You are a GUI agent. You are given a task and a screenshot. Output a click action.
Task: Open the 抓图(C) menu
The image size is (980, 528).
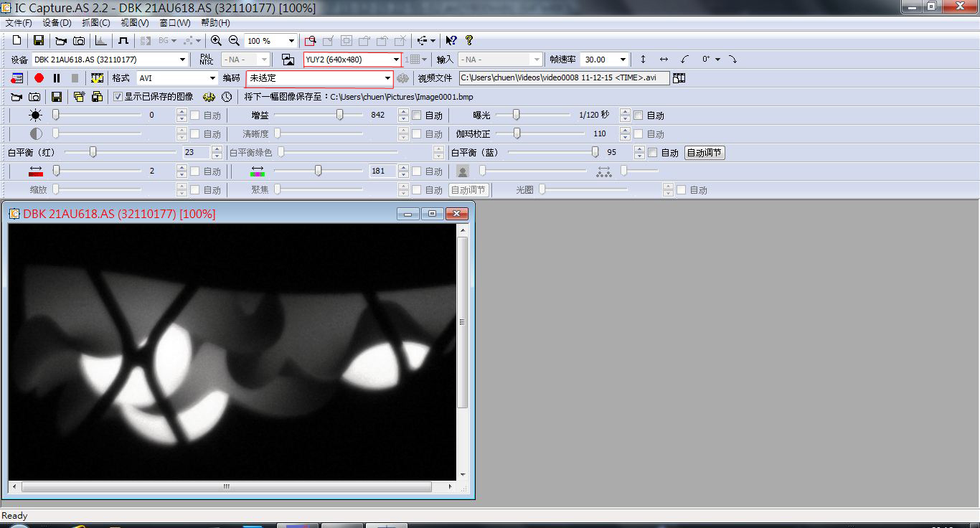95,23
